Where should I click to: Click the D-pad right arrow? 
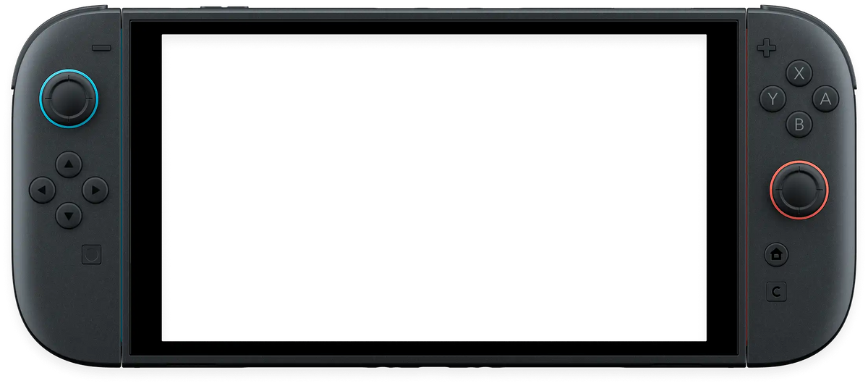[95, 190]
